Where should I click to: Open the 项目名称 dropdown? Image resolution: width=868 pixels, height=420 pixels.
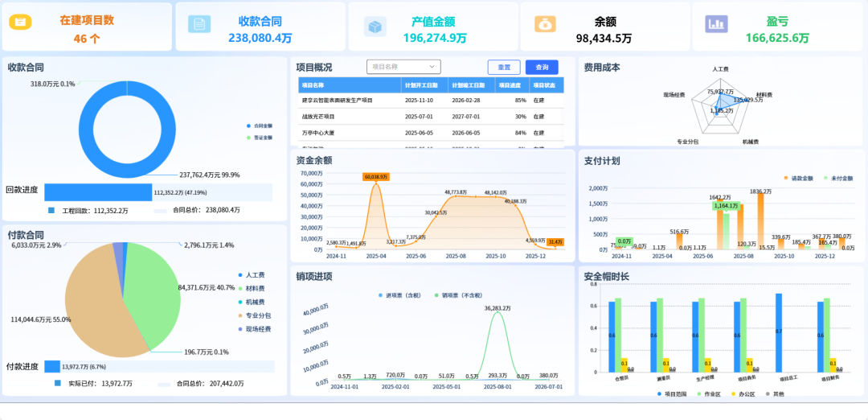point(403,68)
